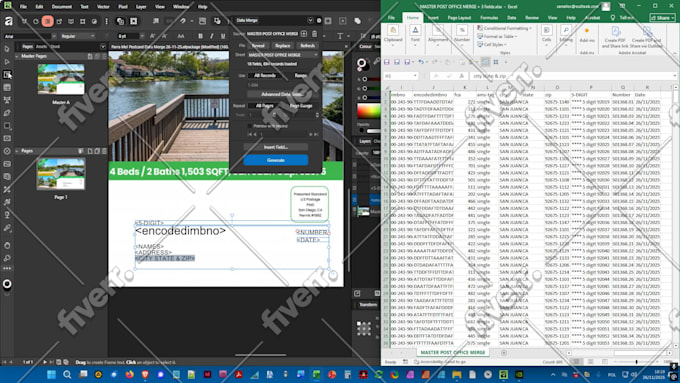
Task: Open Affinity Document menu
Action: point(62,7)
